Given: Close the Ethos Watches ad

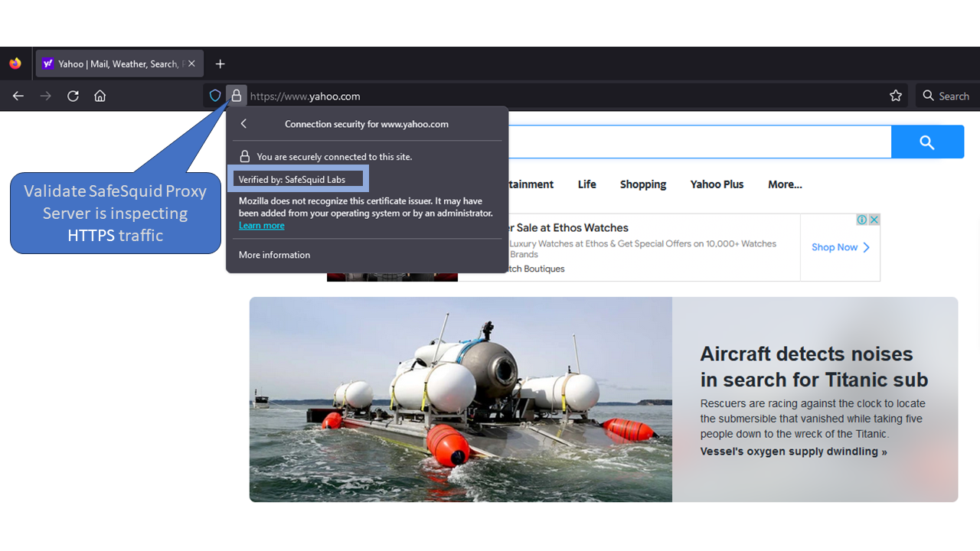Looking at the screenshot, I should (x=874, y=220).
